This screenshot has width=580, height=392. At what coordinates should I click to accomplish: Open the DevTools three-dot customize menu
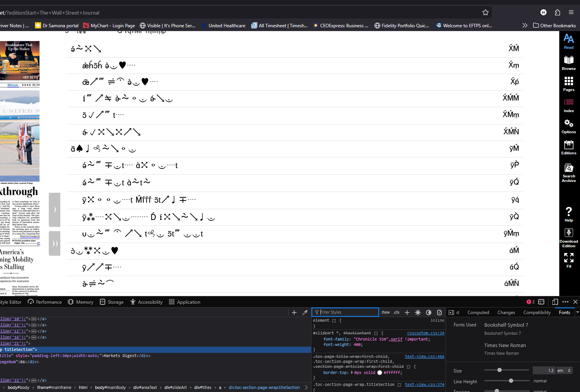pos(565,302)
